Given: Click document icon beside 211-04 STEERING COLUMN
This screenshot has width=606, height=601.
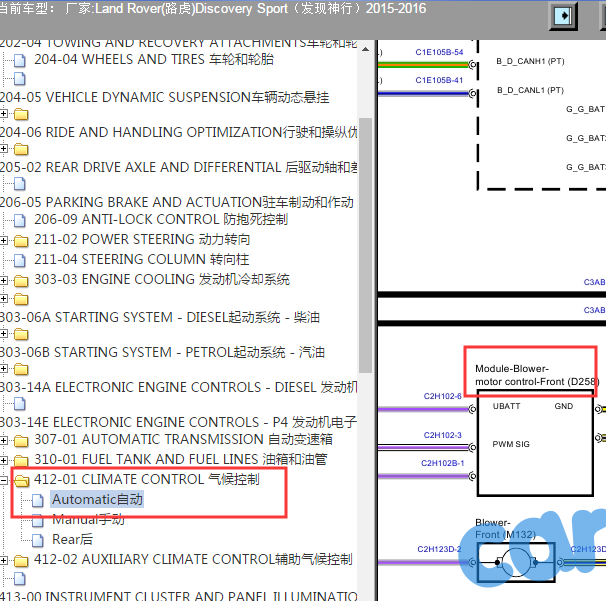Looking at the screenshot, I should coord(20,260).
